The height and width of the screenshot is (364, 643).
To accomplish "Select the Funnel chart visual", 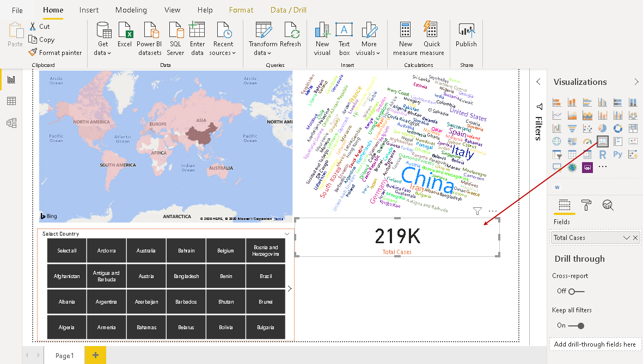I will click(572, 128).
